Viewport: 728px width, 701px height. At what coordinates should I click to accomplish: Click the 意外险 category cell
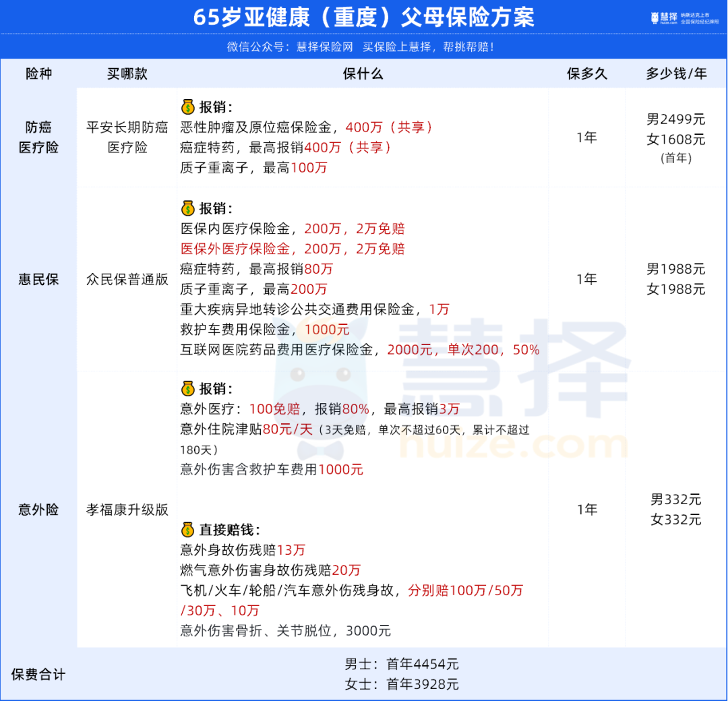[x=38, y=510]
